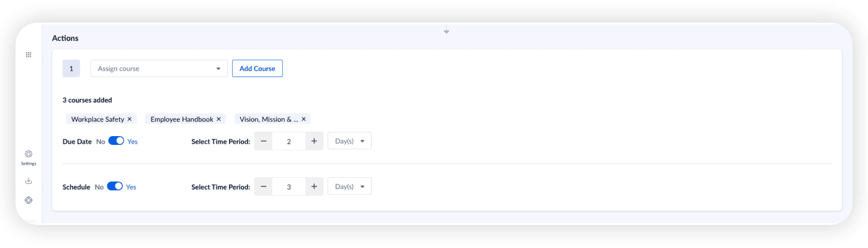Open Due Date Day(s) unit dropdown

349,141
